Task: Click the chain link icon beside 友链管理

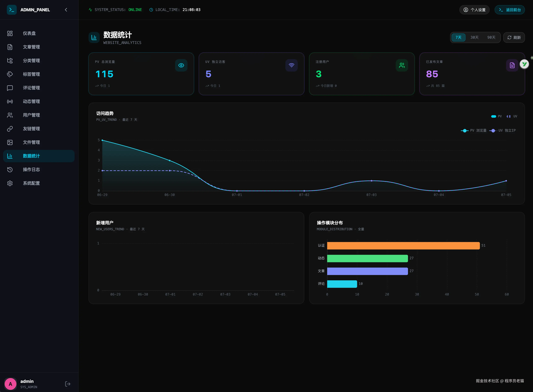Action: pos(10,129)
